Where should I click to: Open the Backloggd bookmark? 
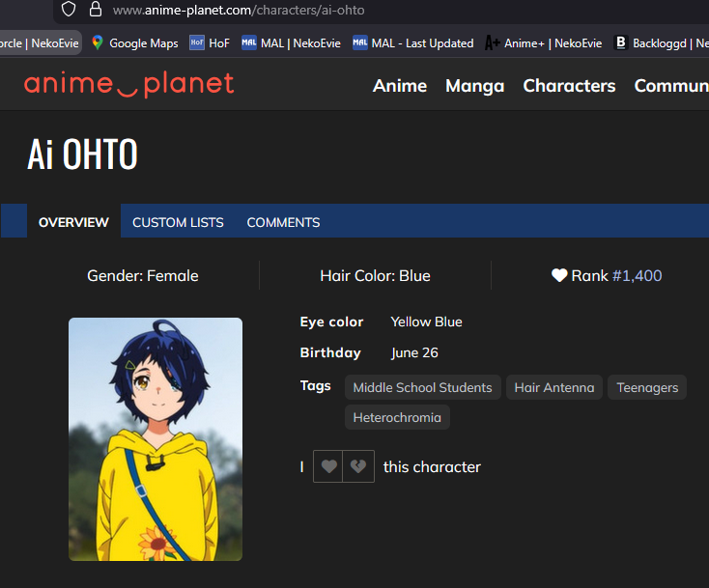click(x=661, y=42)
